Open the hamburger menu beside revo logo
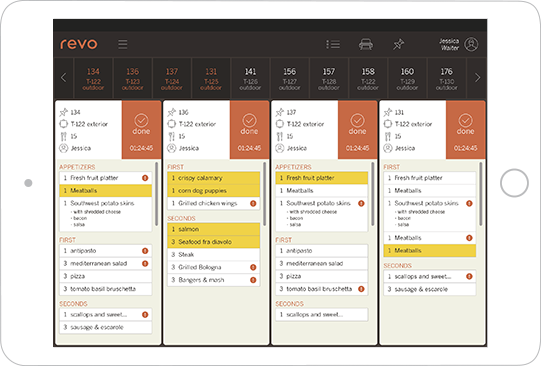 (x=122, y=44)
